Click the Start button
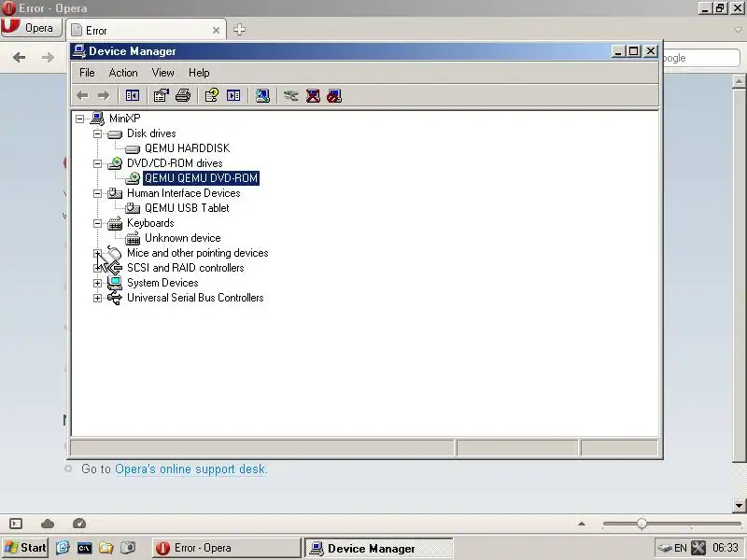747x560 pixels. [25, 548]
